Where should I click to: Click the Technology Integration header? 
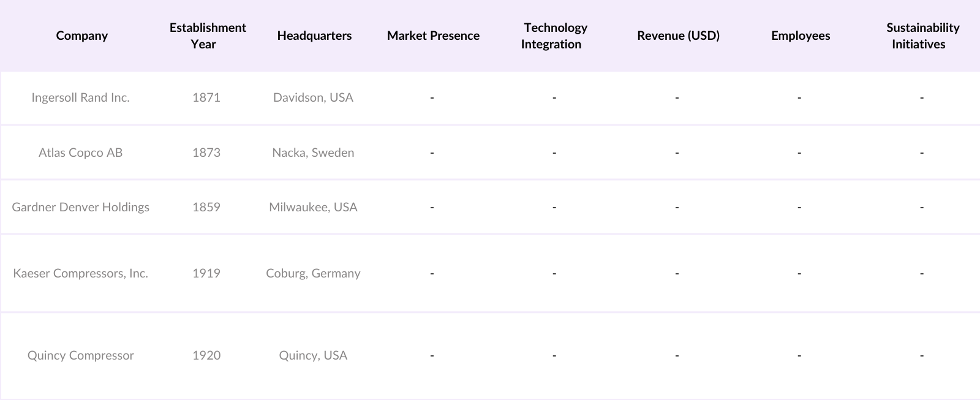[x=554, y=36]
